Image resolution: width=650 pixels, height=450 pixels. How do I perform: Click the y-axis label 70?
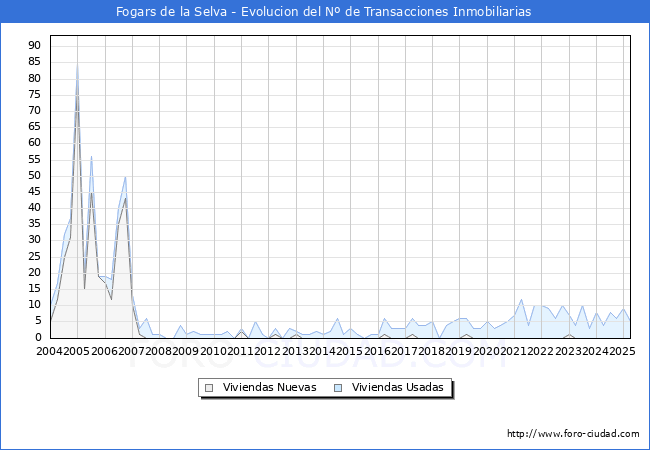(34, 110)
